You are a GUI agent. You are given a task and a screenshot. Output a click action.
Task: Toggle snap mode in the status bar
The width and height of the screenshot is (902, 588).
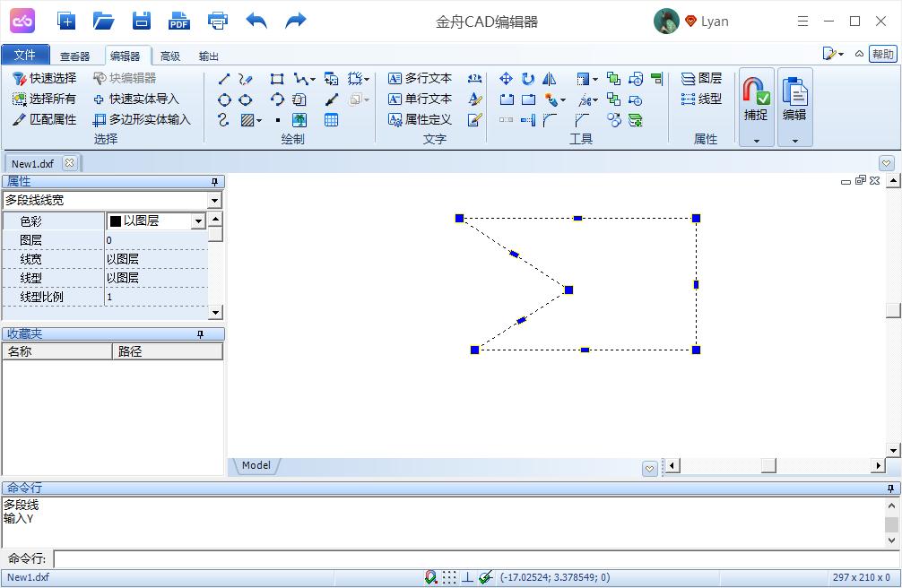[430, 576]
